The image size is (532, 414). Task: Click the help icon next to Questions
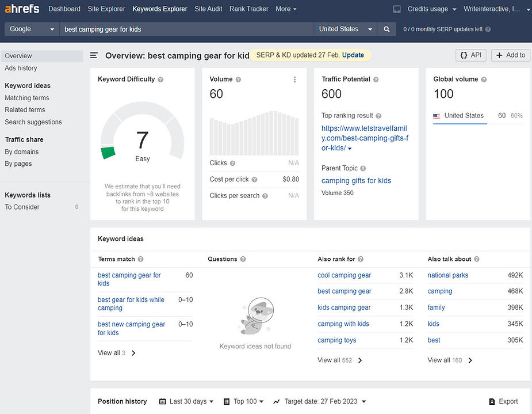(243, 259)
